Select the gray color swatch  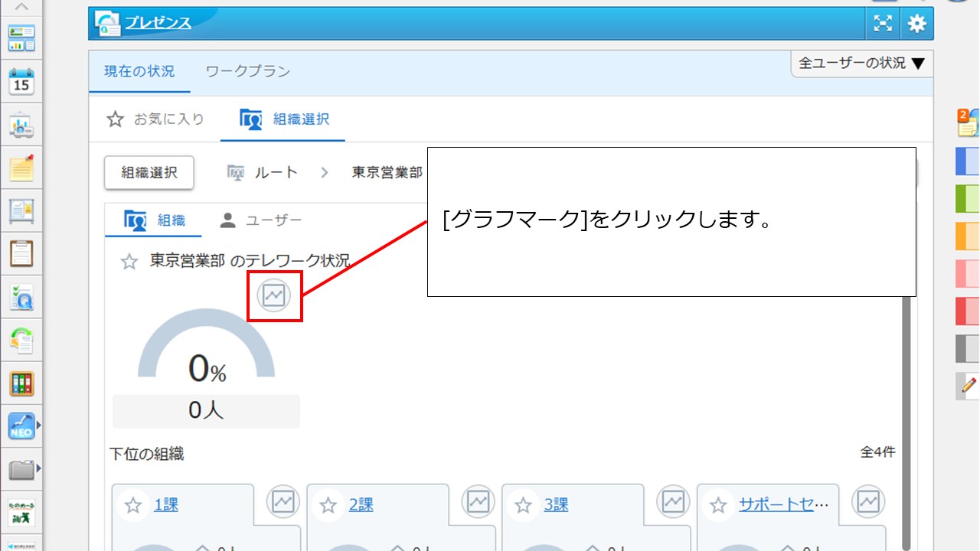[x=968, y=349]
